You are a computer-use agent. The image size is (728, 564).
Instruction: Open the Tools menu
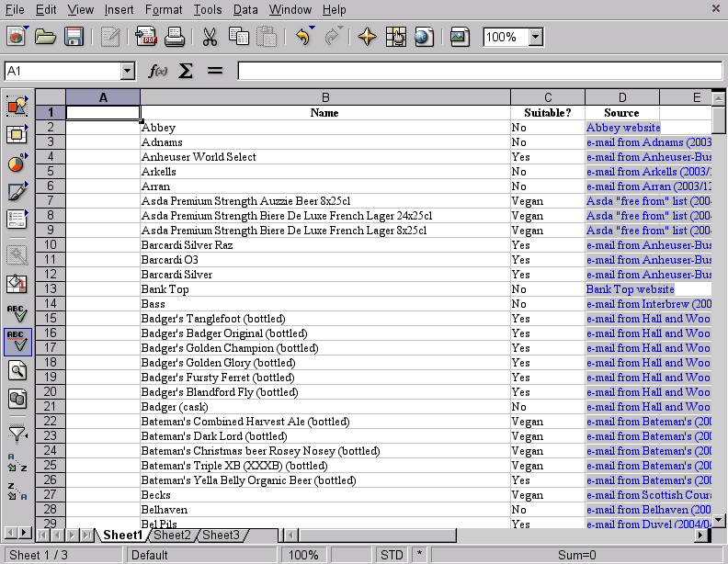coord(208,10)
